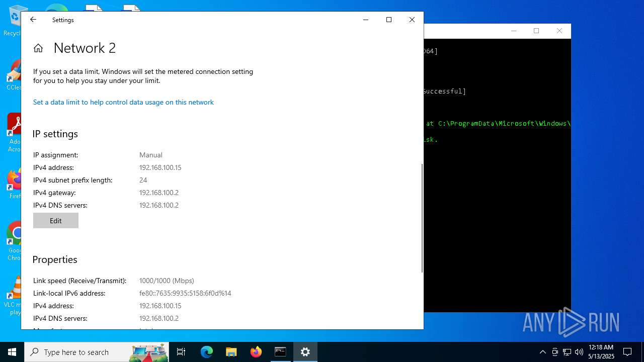
Task: Close the Settings window
Action: click(x=412, y=20)
